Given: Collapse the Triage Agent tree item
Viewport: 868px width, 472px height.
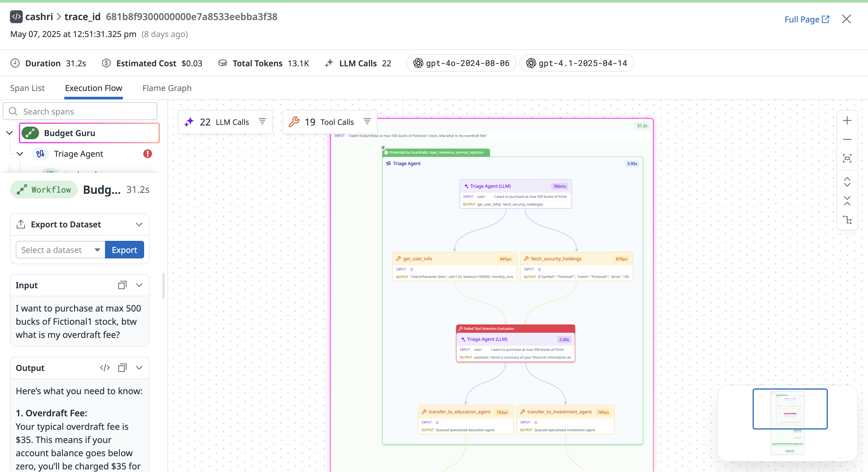Looking at the screenshot, I should 20,154.
